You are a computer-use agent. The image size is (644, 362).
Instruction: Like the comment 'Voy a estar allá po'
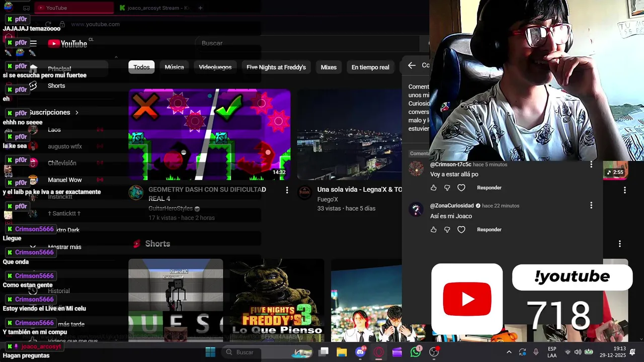coord(434,188)
